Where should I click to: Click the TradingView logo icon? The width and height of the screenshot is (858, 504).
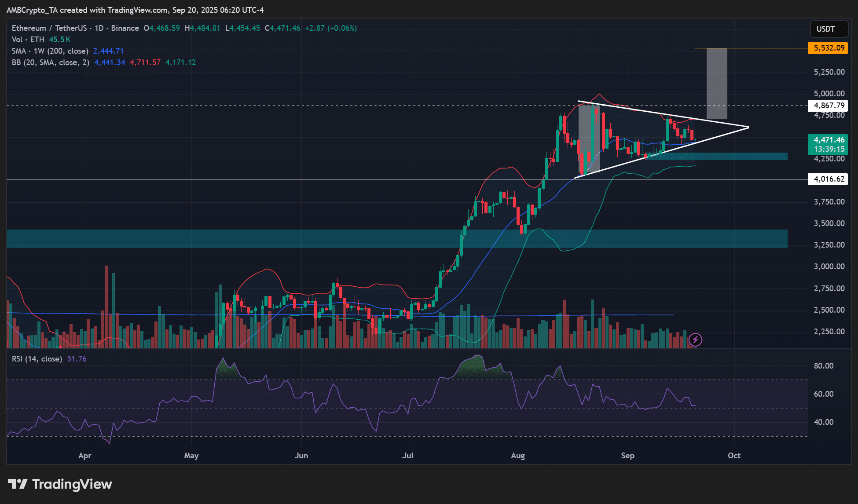[18, 484]
